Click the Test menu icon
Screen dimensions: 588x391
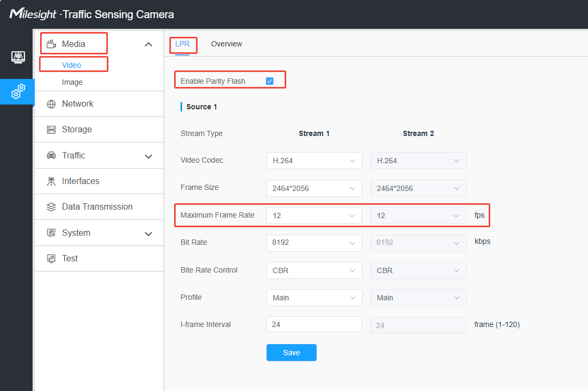point(51,258)
